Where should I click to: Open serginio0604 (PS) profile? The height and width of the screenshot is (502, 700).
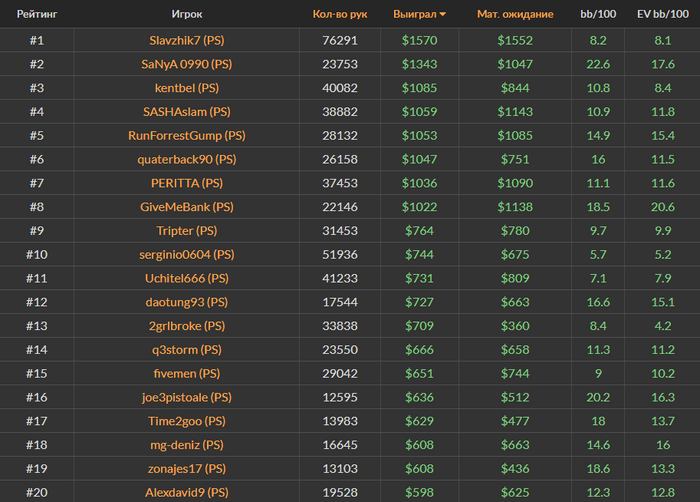[187, 255]
